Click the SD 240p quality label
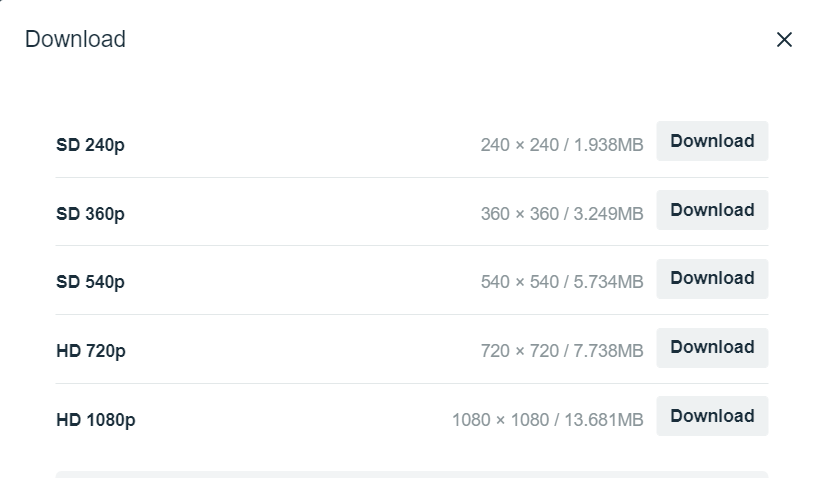Screen dimensions: 819x478 [90, 145]
